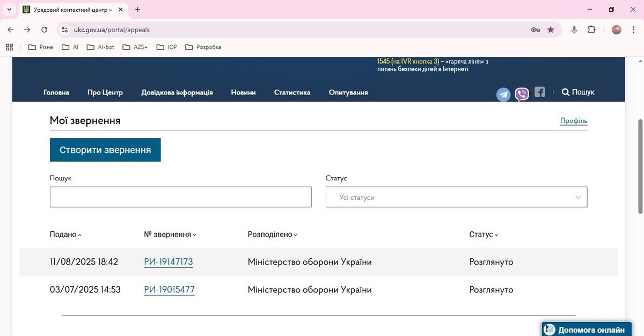Image resolution: width=644 pixels, height=336 pixels.
Task: Click Створити звернення button
Action: 105,150
